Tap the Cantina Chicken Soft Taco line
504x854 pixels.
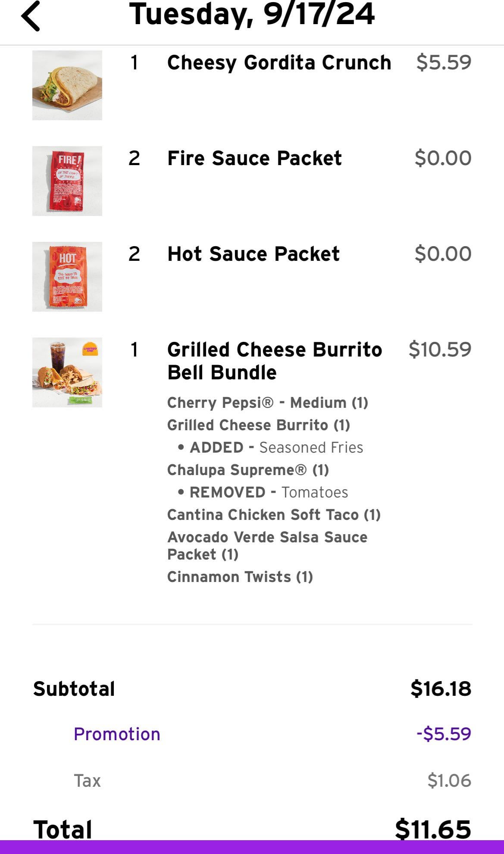pyautogui.click(x=273, y=515)
